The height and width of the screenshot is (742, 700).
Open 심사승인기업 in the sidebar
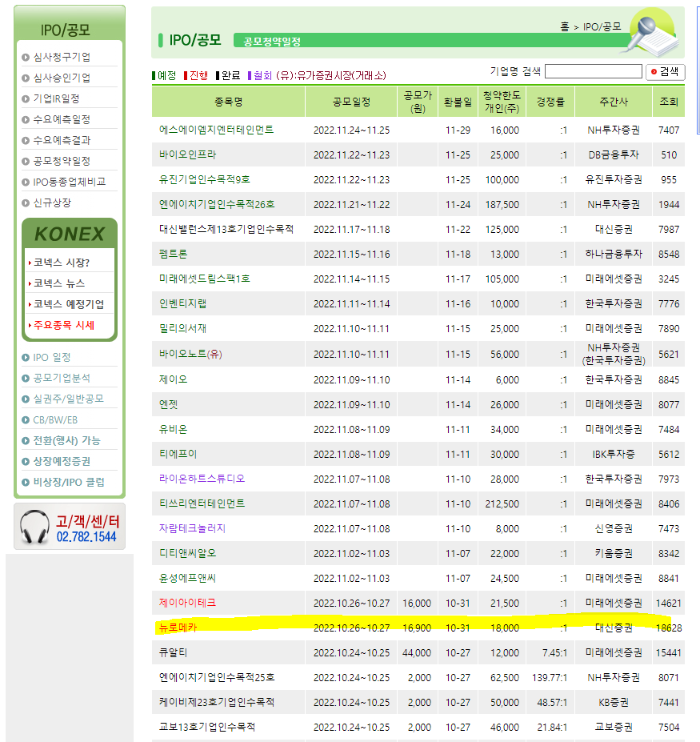click(62, 78)
